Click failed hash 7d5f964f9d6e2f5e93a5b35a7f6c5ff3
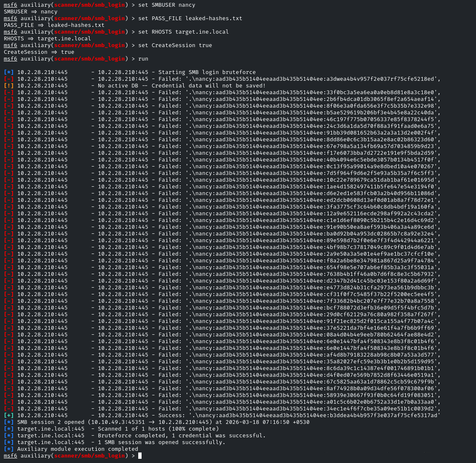 click(x=380, y=173)
